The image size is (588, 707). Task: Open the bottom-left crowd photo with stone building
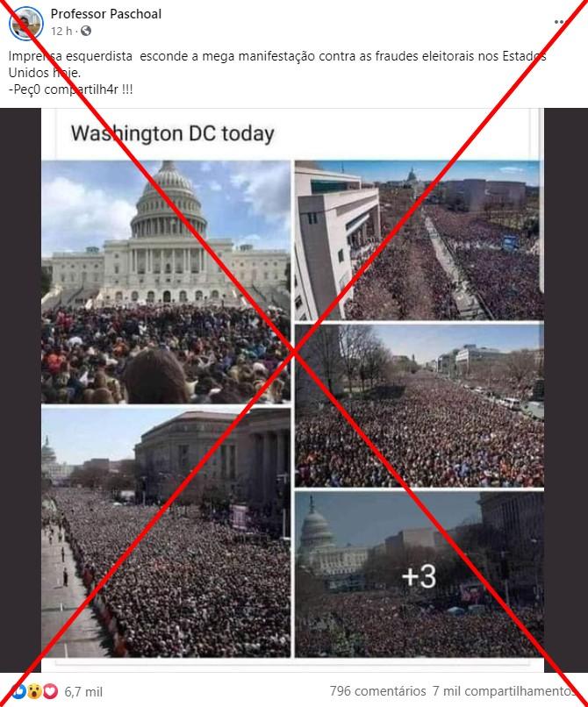coord(166,532)
